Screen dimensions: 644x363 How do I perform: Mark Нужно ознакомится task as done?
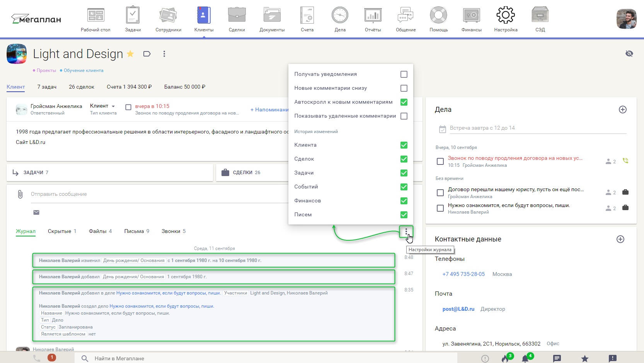[440, 208]
